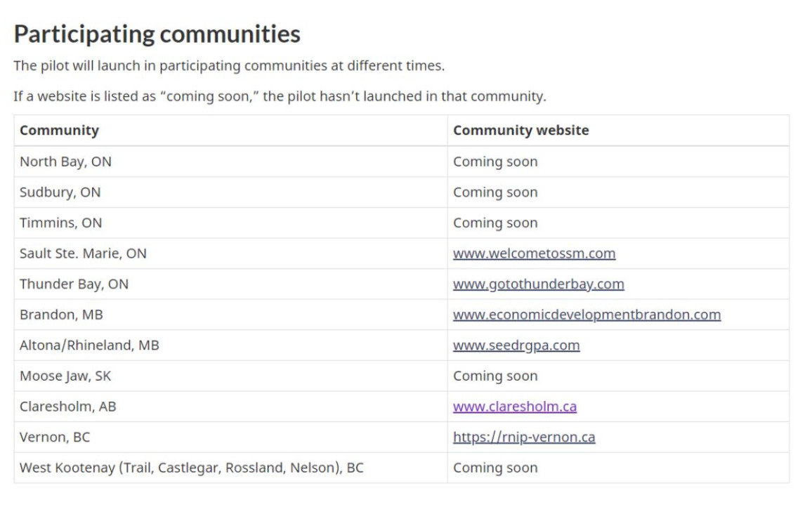Click the Sault Ste. Marie, ON cell
Viewport: 812px width, 507px height.
[x=83, y=253]
